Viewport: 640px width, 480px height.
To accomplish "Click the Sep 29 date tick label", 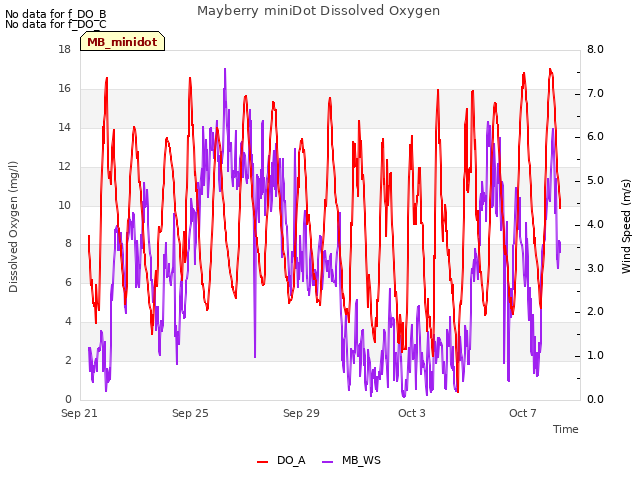I will pos(301,413).
